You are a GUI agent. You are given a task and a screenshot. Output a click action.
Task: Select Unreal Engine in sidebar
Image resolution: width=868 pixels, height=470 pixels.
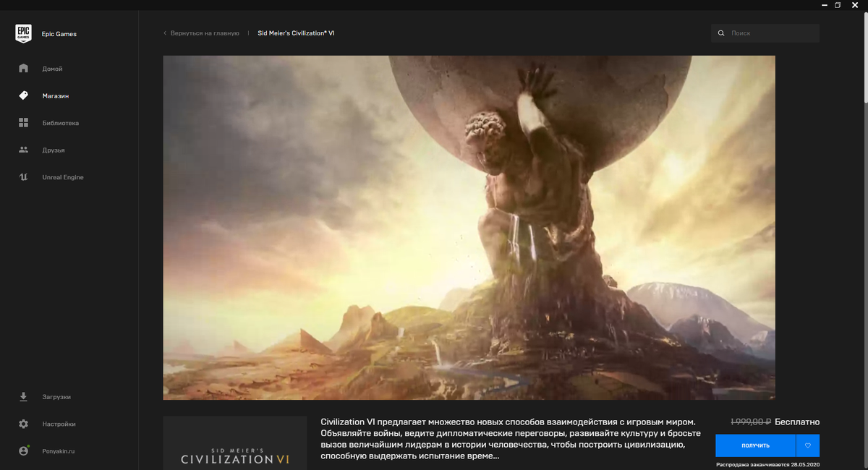(x=63, y=177)
